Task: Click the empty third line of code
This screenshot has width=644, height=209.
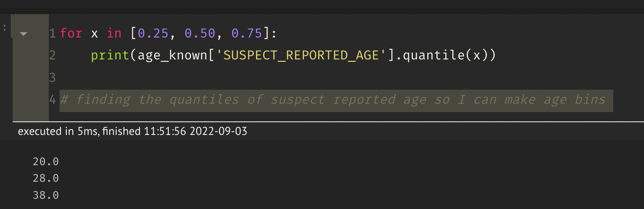Action: [x=293, y=77]
